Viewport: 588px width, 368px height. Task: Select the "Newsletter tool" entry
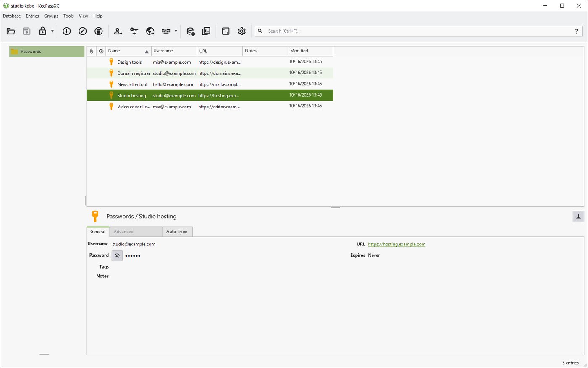tap(210, 84)
